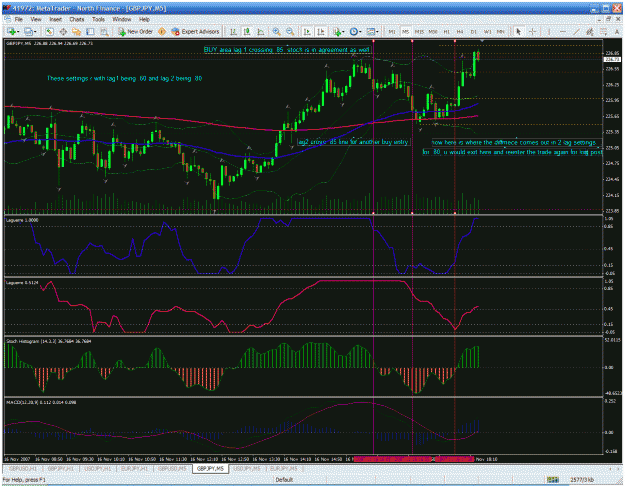Open the Templates icon

click(x=371, y=31)
